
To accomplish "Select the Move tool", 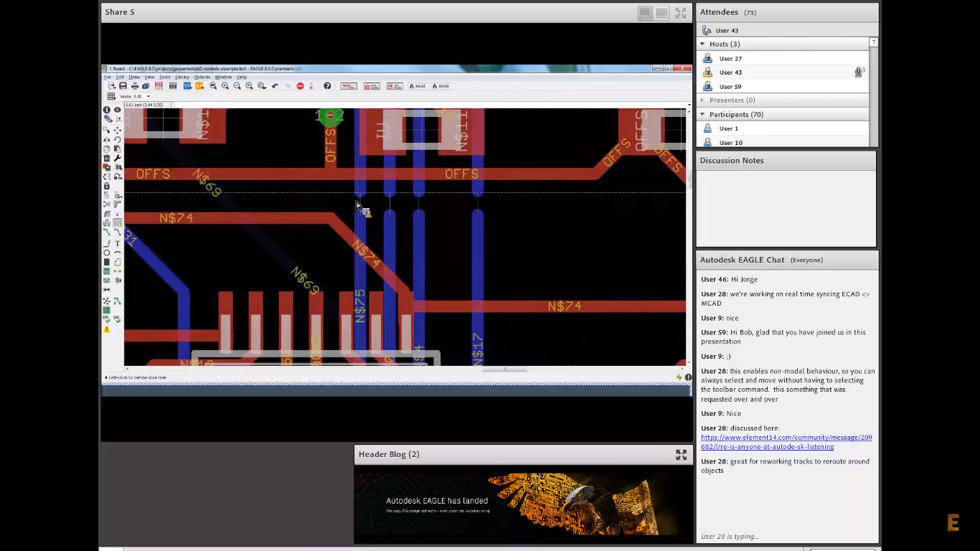I will click(117, 130).
